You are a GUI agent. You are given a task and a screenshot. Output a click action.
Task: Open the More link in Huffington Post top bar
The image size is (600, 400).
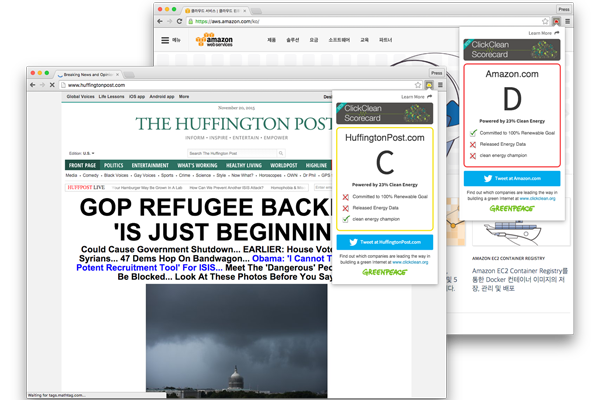coord(184,96)
